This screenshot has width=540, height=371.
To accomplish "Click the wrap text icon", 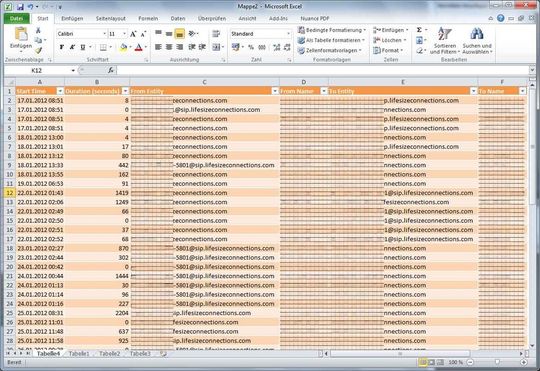I will pos(216,34).
